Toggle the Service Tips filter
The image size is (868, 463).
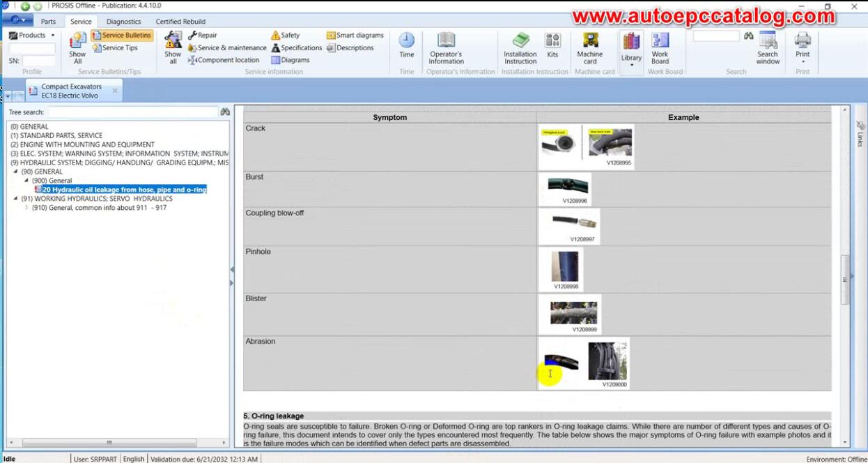pos(115,48)
